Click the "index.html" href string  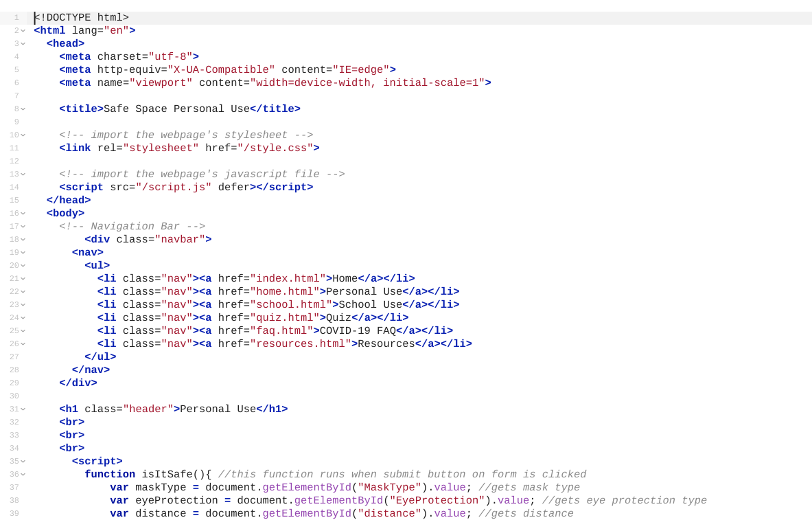coord(288,278)
